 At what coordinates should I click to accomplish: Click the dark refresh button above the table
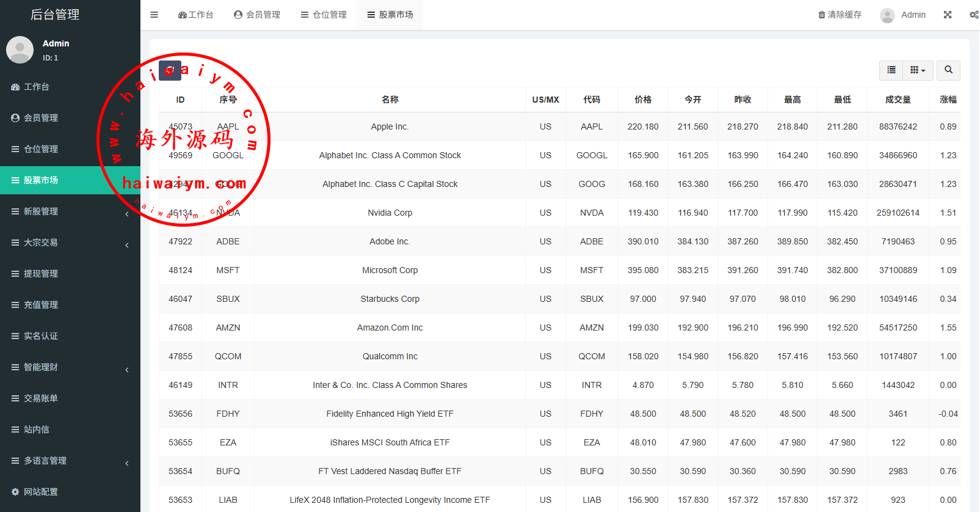point(170,70)
